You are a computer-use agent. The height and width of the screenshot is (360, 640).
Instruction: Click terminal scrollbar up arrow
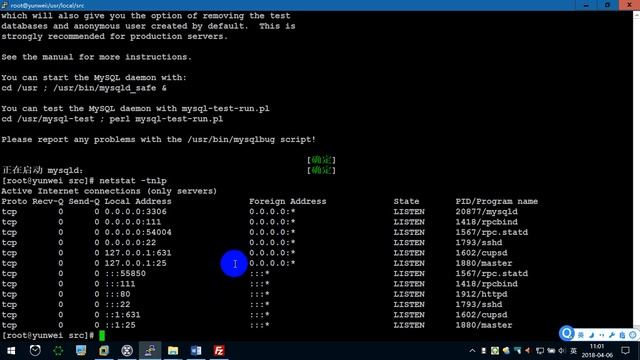[x=636, y=15]
